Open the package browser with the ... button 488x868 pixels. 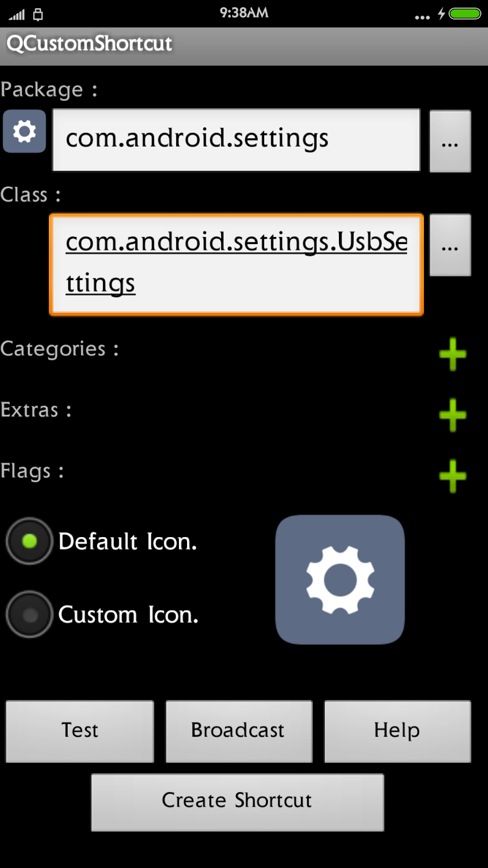click(450, 141)
